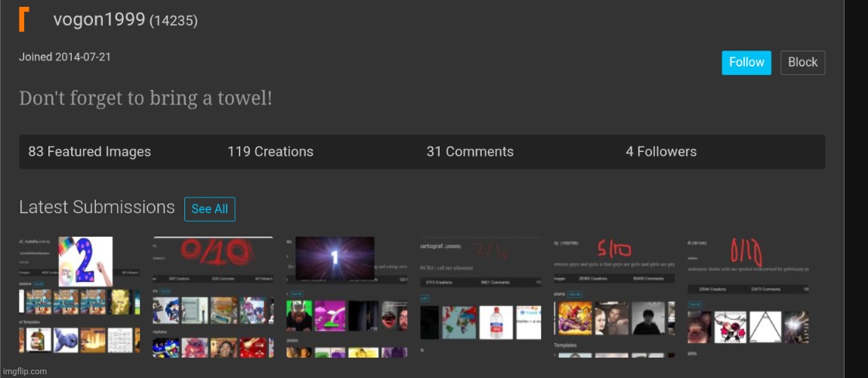Viewport: 868px width, 378px height.
Task: View the 119 Creations tab
Action: coord(270,152)
